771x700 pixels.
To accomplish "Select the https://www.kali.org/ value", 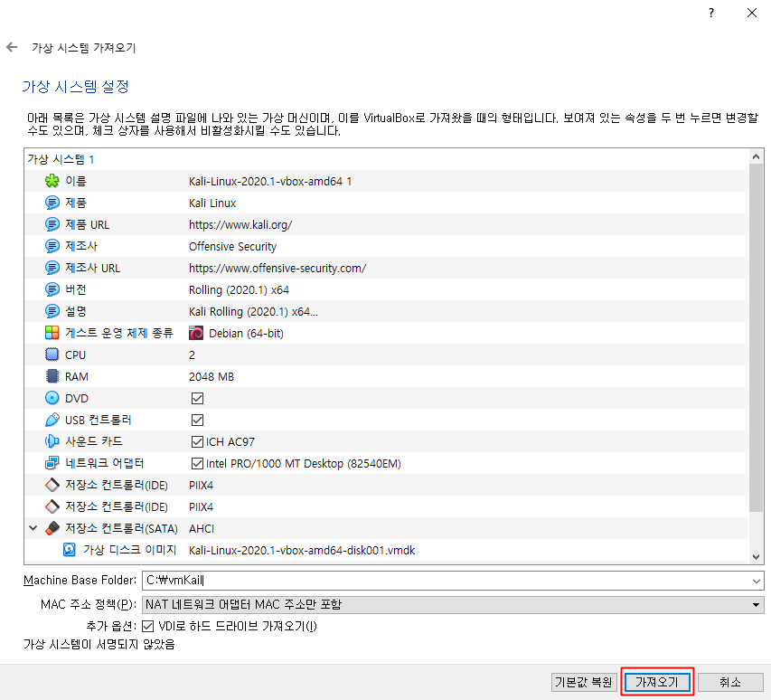I will tap(240, 225).
